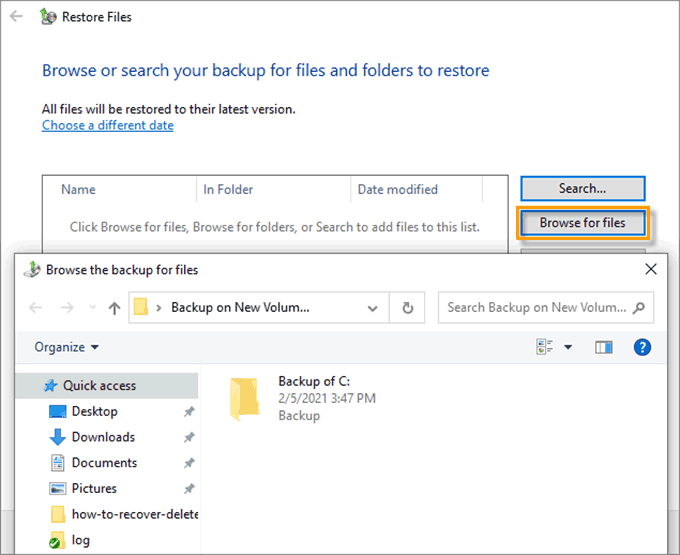Screen dimensions: 680x555
Task: Open the how-to-recover-delete folder
Action: pos(125,514)
